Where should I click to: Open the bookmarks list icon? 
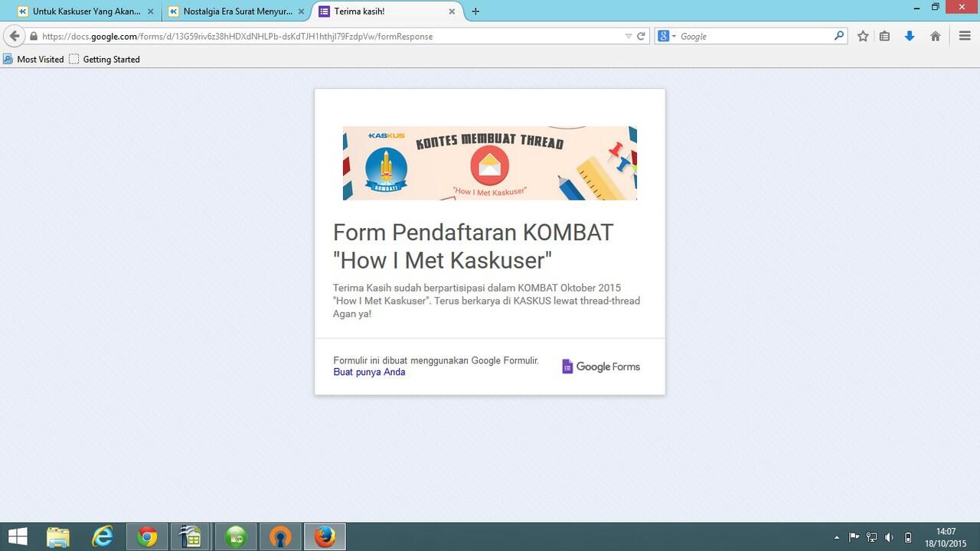point(884,36)
